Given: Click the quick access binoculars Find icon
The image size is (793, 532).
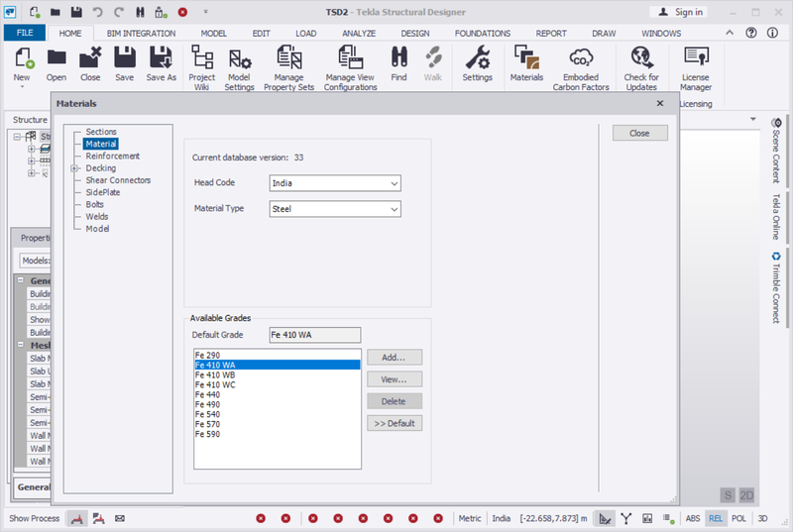Looking at the screenshot, I should 140,12.
